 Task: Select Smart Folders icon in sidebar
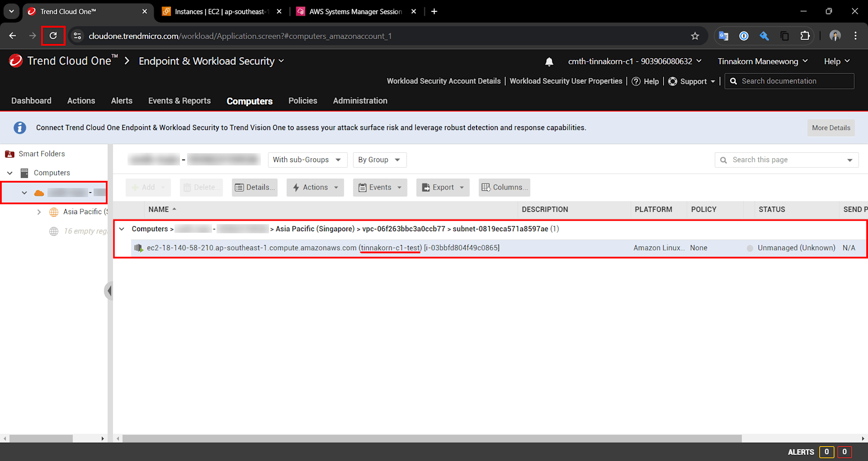click(10, 154)
